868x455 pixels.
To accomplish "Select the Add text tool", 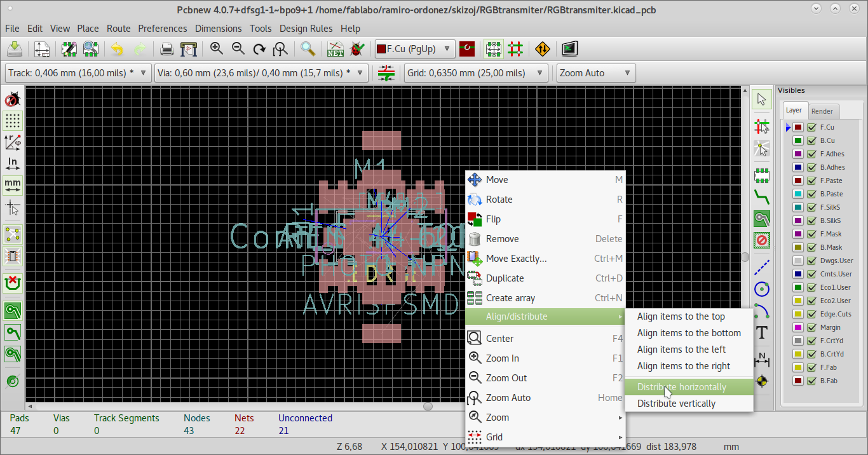I will click(761, 332).
